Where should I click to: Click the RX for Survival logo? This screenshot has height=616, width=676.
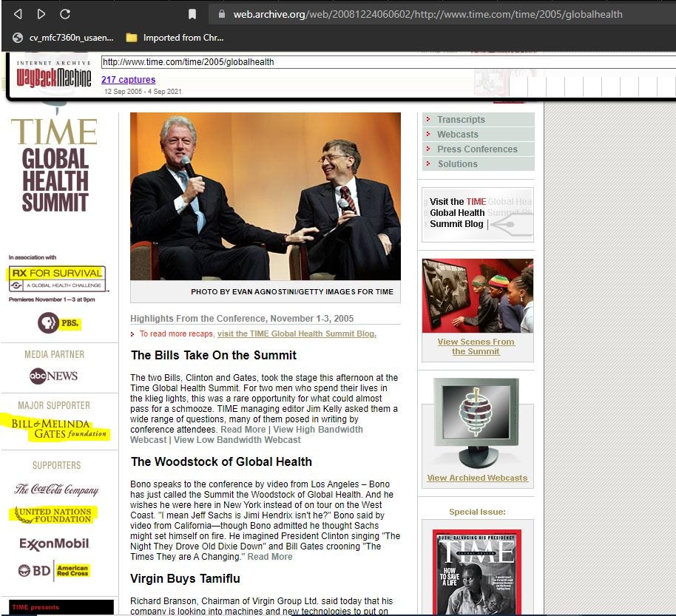57,279
